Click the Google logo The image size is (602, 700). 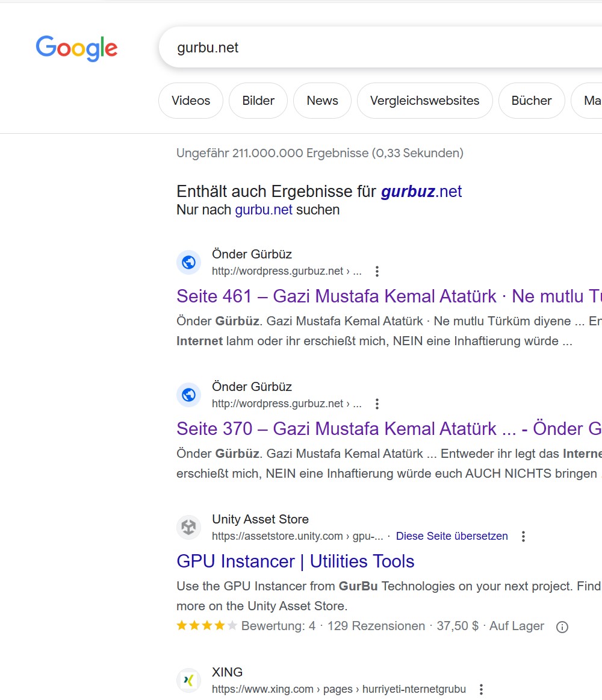76,48
